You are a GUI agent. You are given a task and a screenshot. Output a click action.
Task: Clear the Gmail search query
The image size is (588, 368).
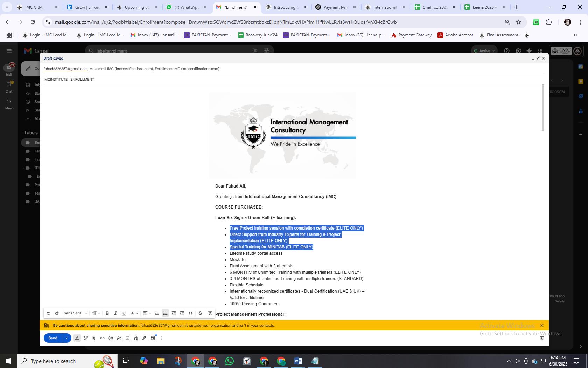(255, 51)
